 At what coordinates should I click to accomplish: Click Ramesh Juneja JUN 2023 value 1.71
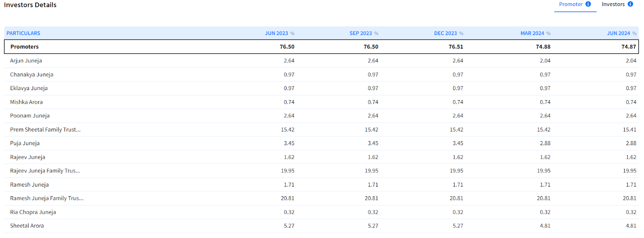pos(289,185)
